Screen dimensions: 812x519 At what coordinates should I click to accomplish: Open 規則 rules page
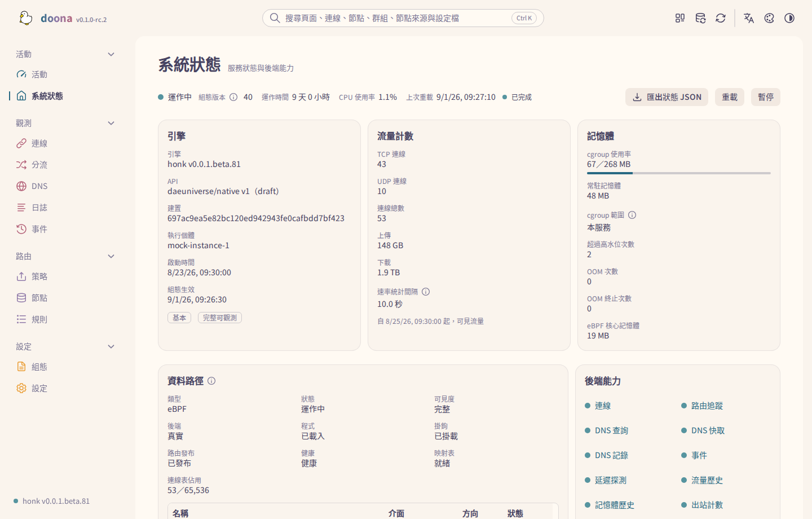[65, 319]
